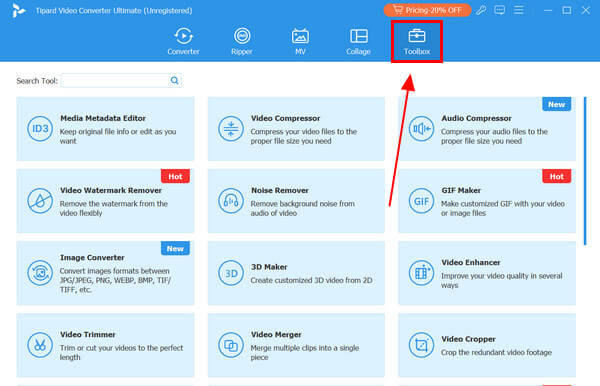Screen dimensions: 600x386
Task: Open the Video Cropper icon
Action: (421, 345)
